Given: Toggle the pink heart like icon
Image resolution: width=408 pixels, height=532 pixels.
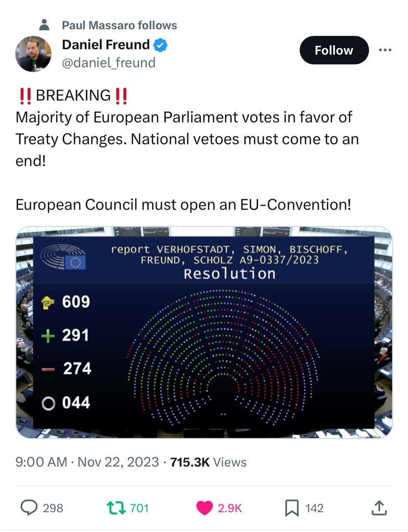Looking at the screenshot, I should 205,508.
